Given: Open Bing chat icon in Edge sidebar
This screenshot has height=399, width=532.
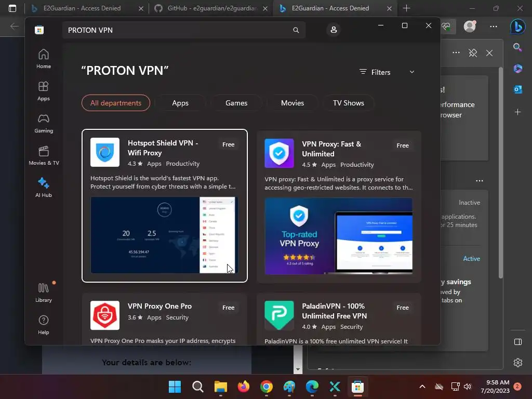Looking at the screenshot, I should [518, 26].
